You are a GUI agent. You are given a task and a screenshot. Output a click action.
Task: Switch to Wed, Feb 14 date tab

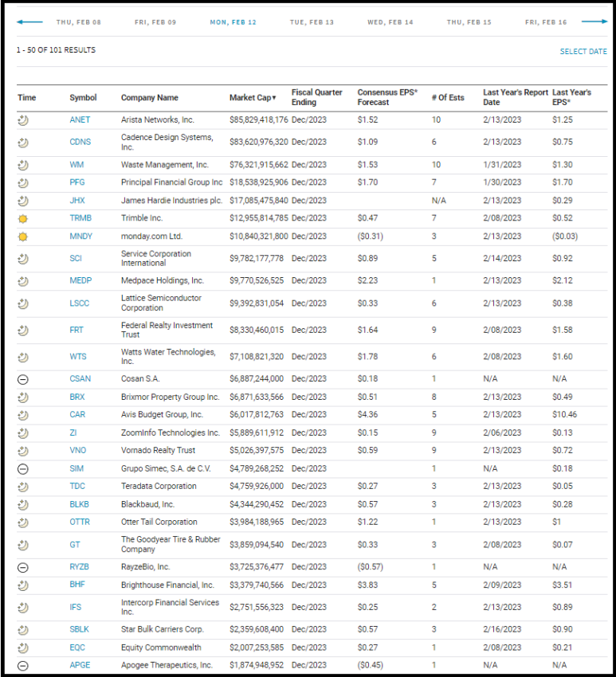coord(390,22)
